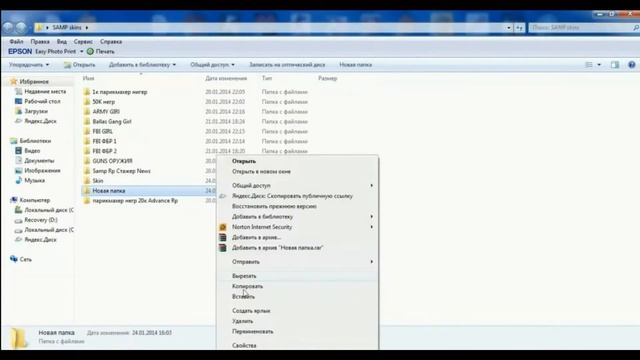This screenshot has height=360, width=640.
Task: Click the change view icon
Action: pos(589,64)
